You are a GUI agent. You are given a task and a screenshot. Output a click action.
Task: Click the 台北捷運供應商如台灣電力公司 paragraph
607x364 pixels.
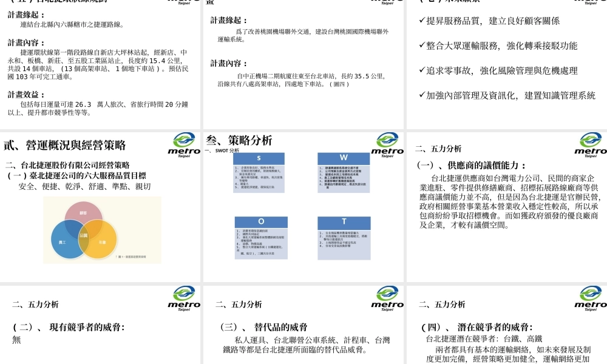(509, 201)
